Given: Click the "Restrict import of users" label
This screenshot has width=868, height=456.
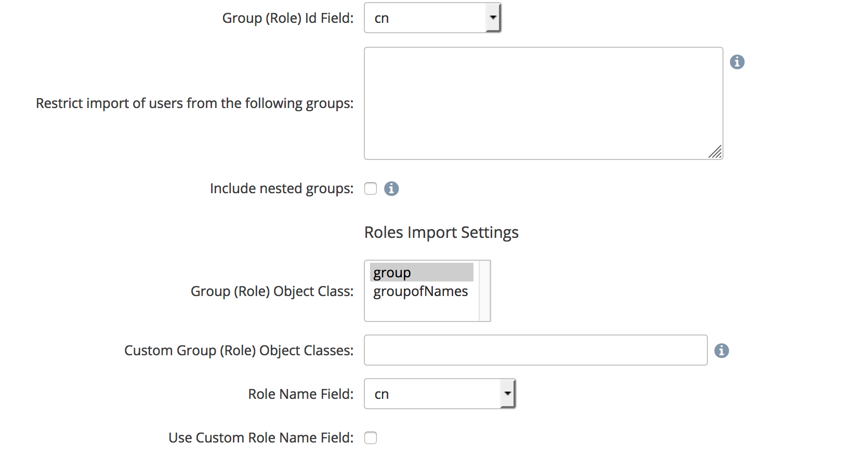Looking at the screenshot, I should [x=194, y=103].
